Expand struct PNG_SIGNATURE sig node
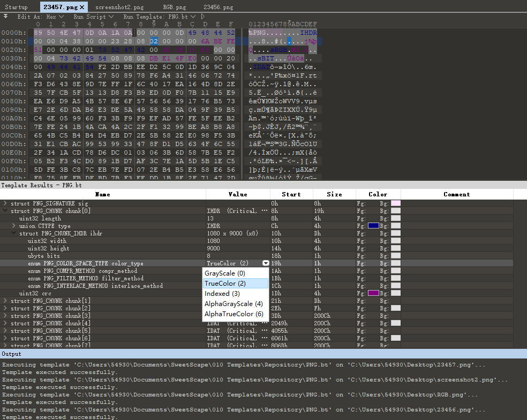This screenshot has width=527, height=420. click(x=5, y=203)
